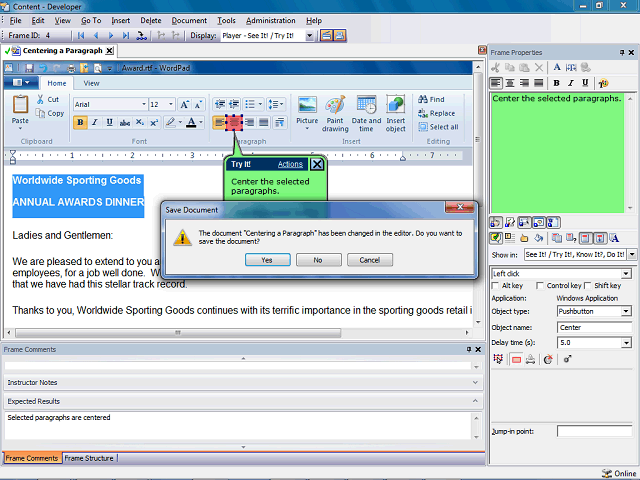
Task: Enable the Control key checkbox
Action: tap(540, 286)
